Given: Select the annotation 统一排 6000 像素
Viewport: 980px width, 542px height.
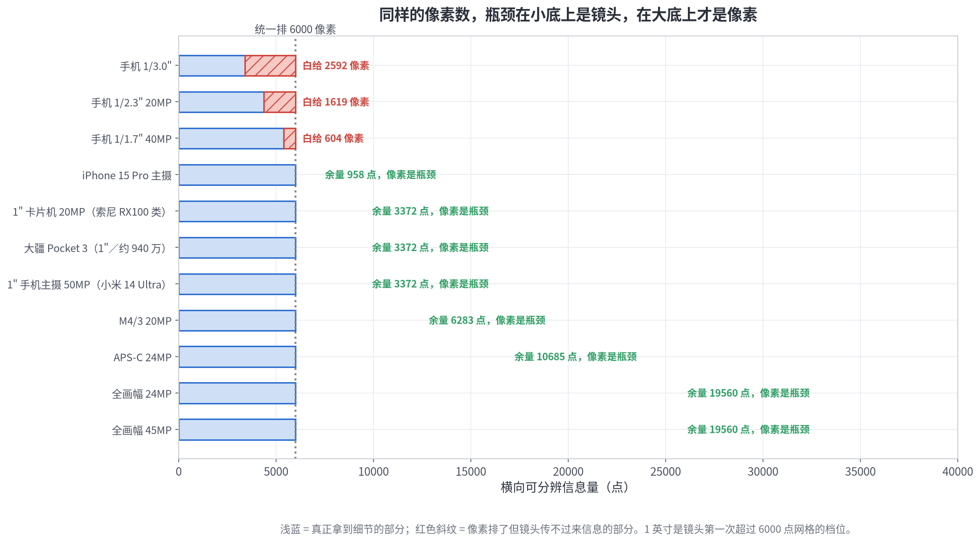Looking at the screenshot, I should tap(295, 29).
